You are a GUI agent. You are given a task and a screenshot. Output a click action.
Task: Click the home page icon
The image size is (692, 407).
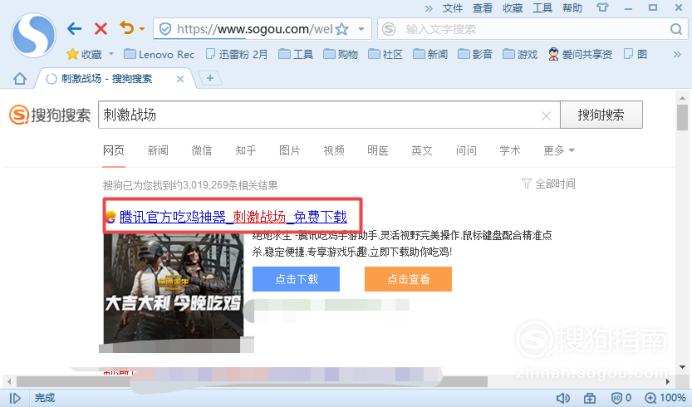19,79
